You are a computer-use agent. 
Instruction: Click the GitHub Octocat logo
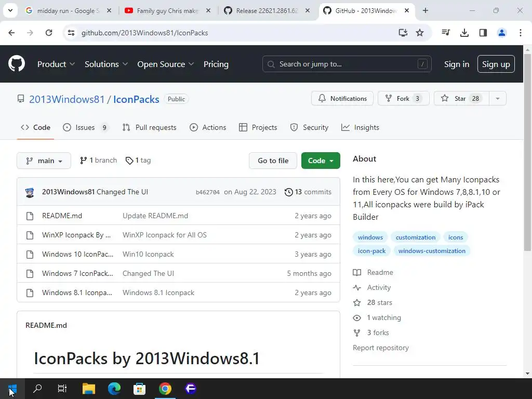click(16, 64)
